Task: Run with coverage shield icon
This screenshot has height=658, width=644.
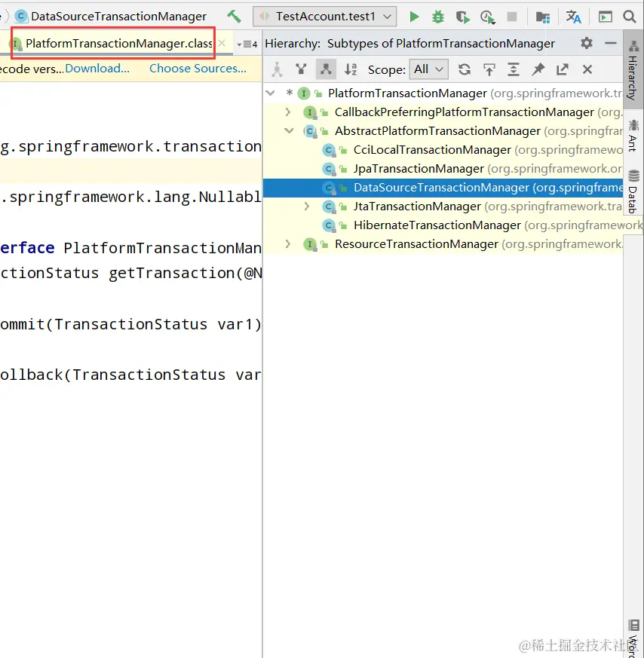Action: pos(462,17)
